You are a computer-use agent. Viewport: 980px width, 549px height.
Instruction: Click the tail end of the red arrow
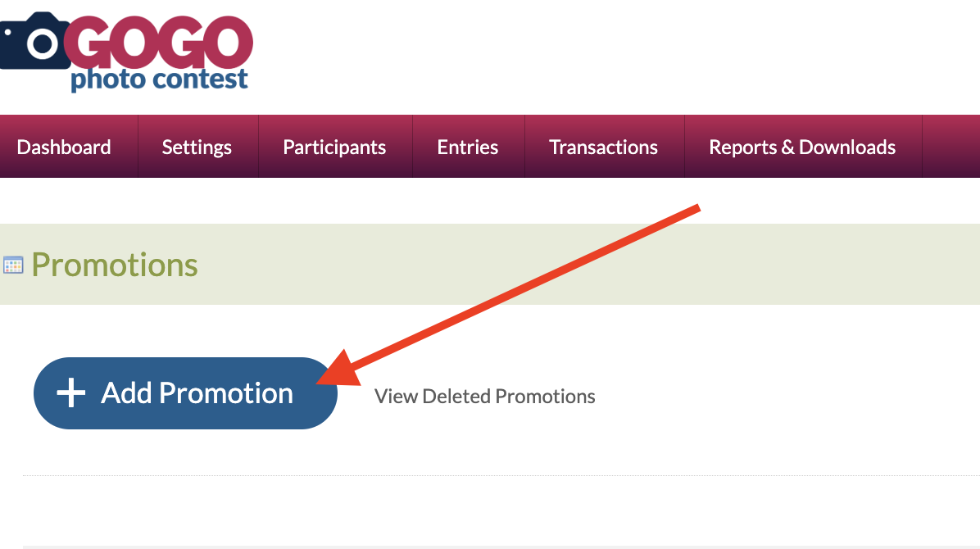pyautogui.click(x=696, y=208)
